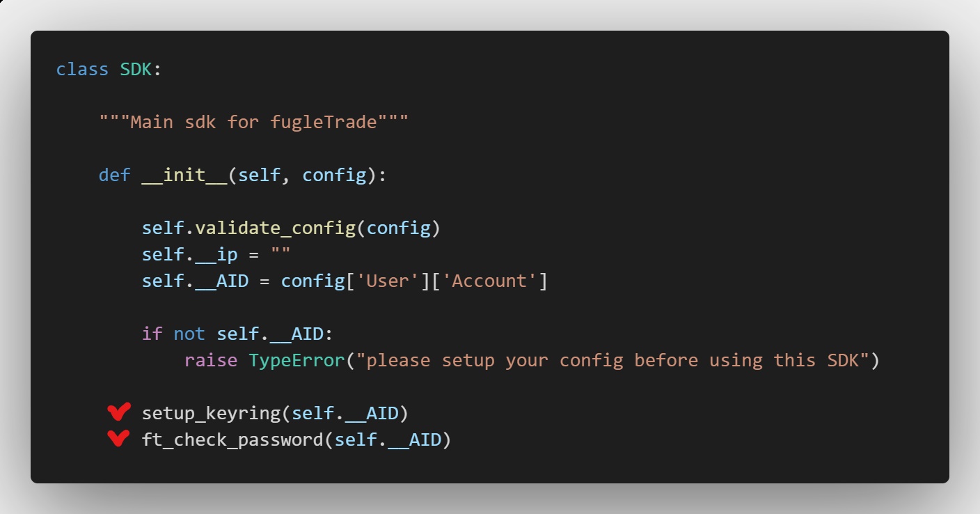The height and width of the screenshot is (514, 980).
Task: Click the empty string after self.__ip
Action: [280, 254]
